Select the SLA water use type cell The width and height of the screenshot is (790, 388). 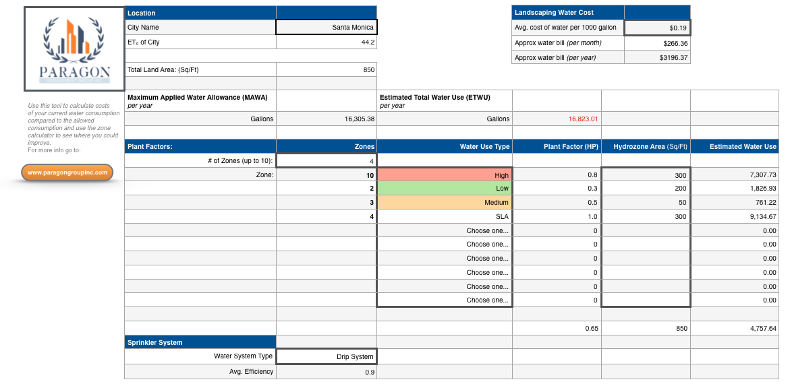444,217
